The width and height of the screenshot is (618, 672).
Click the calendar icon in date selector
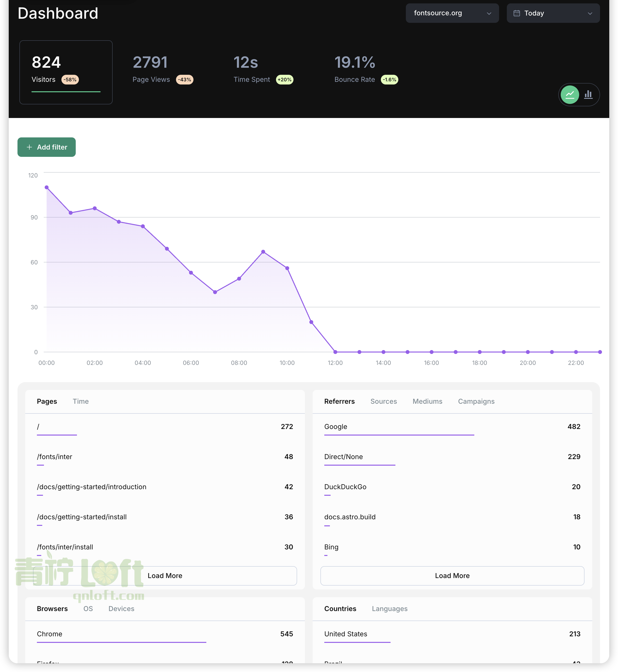pyautogui.click(x=517, y=13)
